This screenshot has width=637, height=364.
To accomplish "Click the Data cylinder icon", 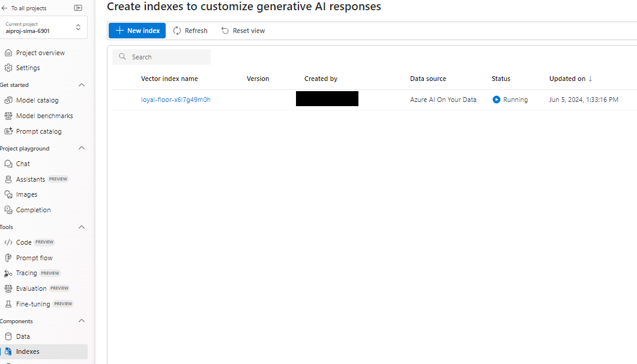I will [8, 336].
